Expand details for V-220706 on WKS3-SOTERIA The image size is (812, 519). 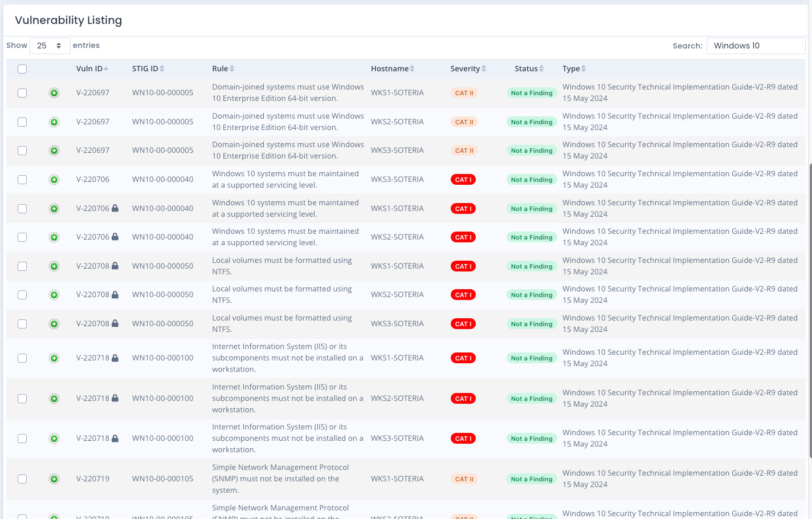(x=54, y=180)
